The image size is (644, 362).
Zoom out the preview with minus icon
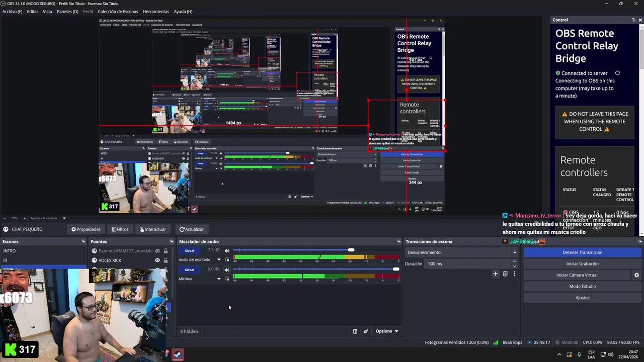(5, 218)
